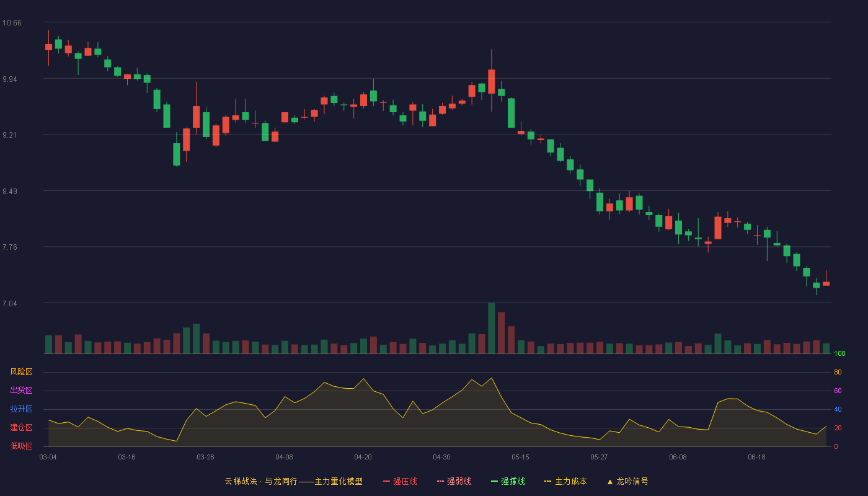The width and height of the screenshot is (868, 496).
Task: Click the 04-20 date label
Action: [363, 457]
